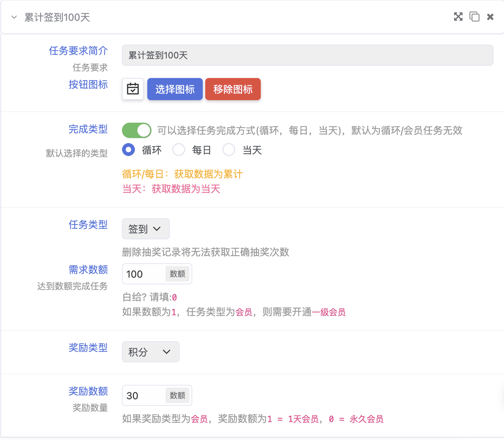Click the panel title 累计签到100天
Screen dimensions: 504x440
57,17
